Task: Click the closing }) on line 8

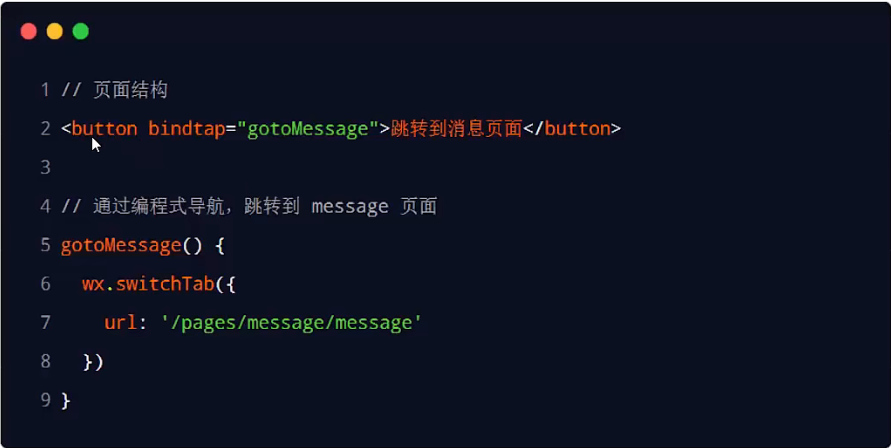Action: (93, 362)
